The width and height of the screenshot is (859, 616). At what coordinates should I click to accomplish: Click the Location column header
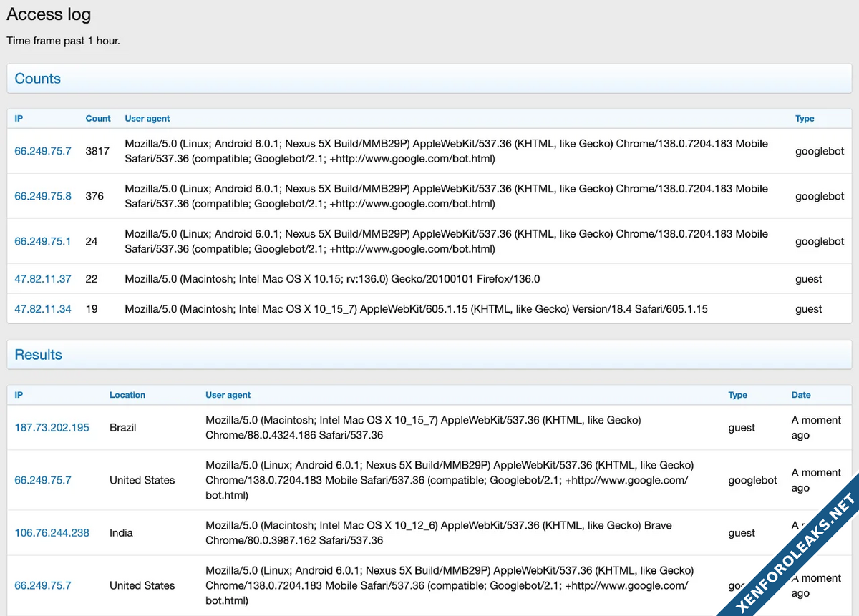pyautogui.click(x=127, y=395)
